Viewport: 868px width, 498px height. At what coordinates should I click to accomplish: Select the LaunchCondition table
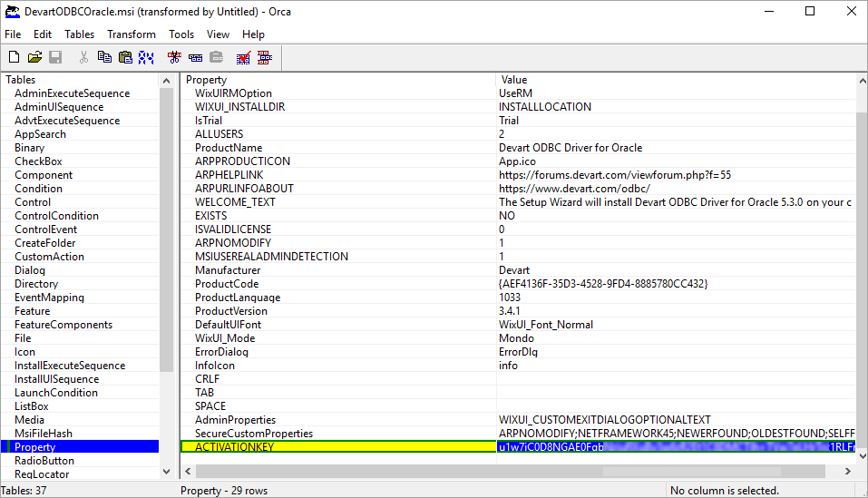(x=56, y=393)
